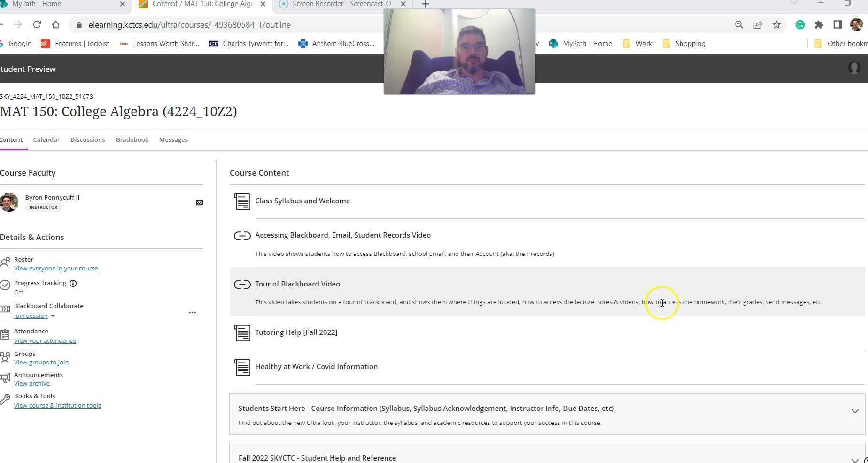Click the link icon beside Tour of Blackboard Video
The image size is (868, 463).
click(x=242, y=284)
